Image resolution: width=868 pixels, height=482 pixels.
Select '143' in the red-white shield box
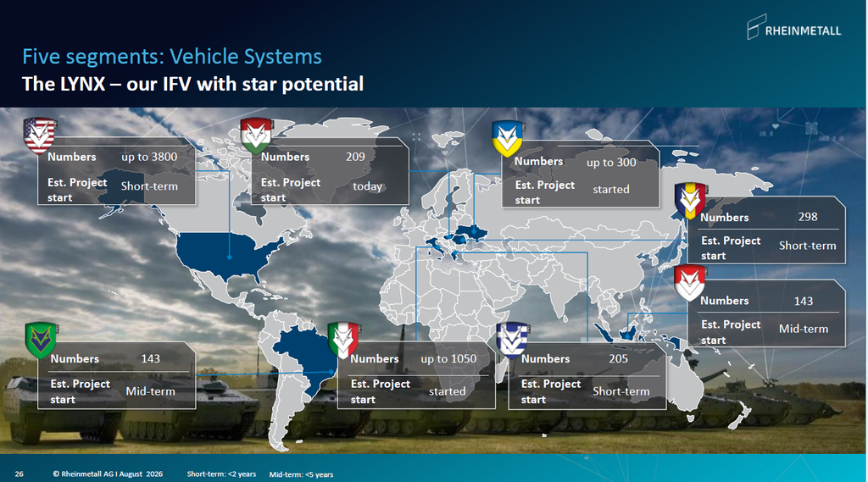coord(804,301)
